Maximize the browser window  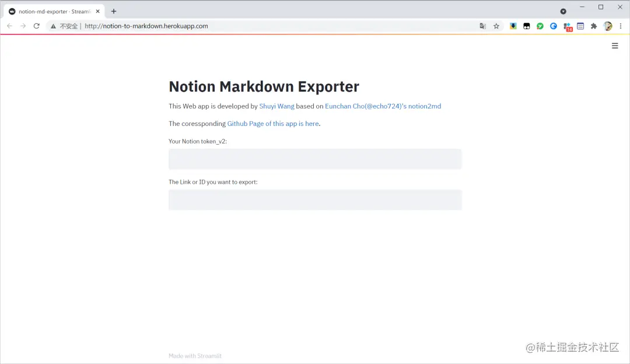pyautogui.click(x=601, y=7)
